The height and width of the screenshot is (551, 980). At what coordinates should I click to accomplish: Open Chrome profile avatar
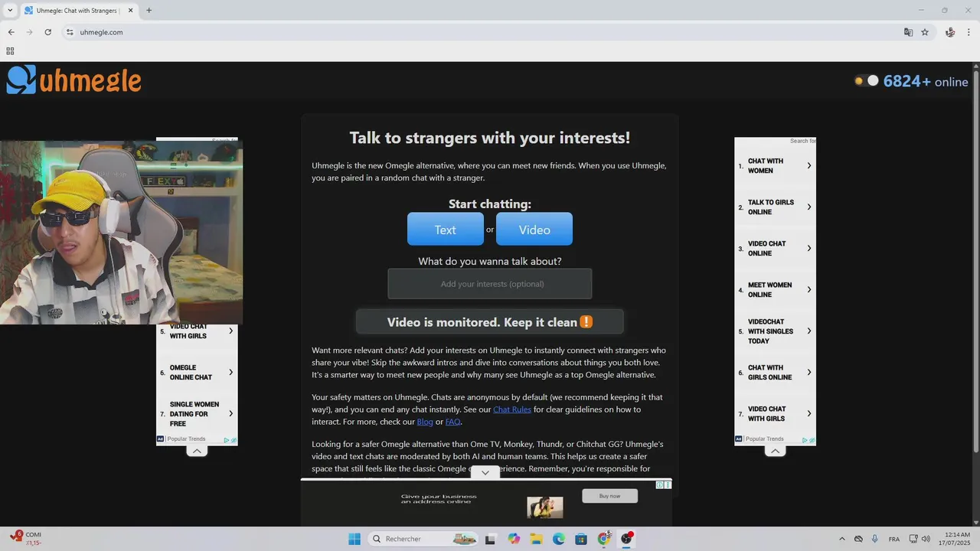[950, 32]
